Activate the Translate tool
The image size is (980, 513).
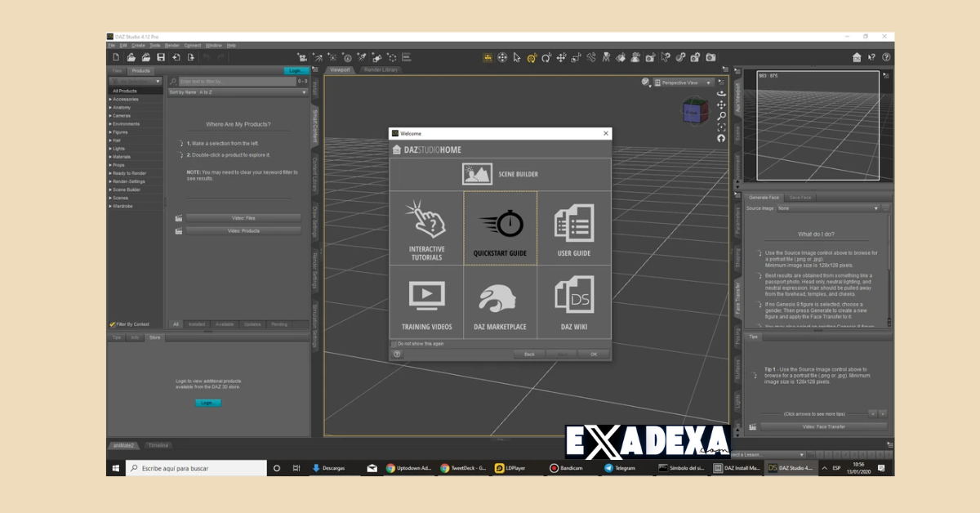562,57
